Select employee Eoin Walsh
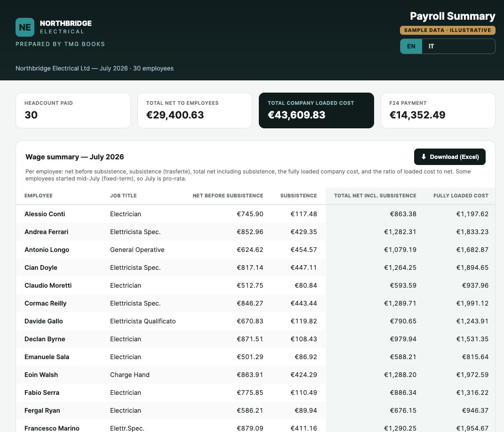This screenshot has width=504, height=432. pos(41,375)
